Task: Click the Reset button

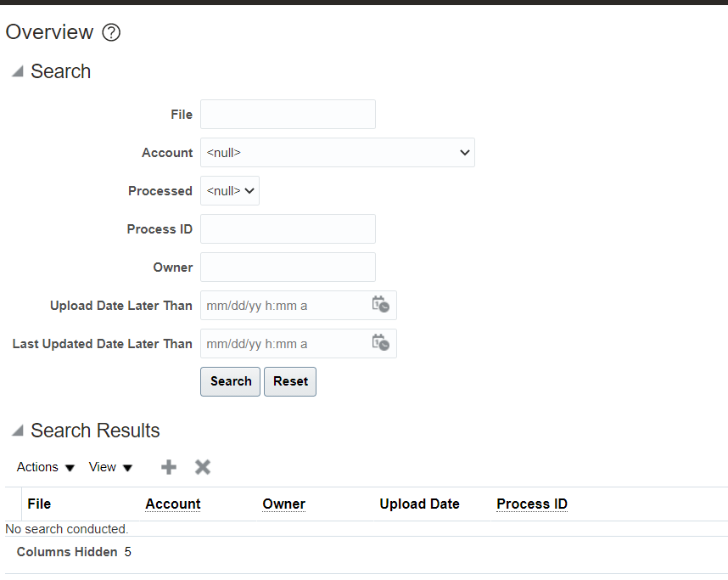Action: pyautogui.click(x=289, y=381)
